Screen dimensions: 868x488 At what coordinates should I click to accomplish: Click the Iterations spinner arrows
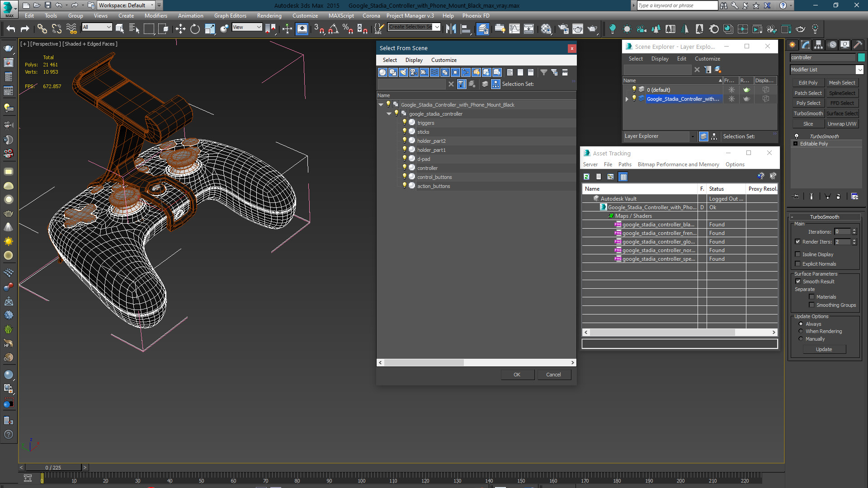pyautogui.click(x=854, y=232)
